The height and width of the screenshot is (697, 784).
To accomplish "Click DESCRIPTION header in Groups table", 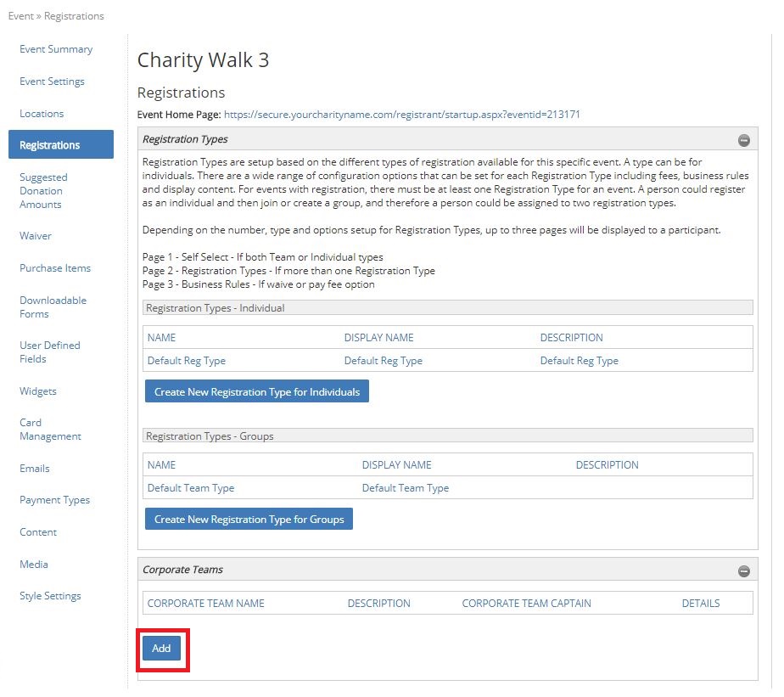I will (x=608, y=465).
